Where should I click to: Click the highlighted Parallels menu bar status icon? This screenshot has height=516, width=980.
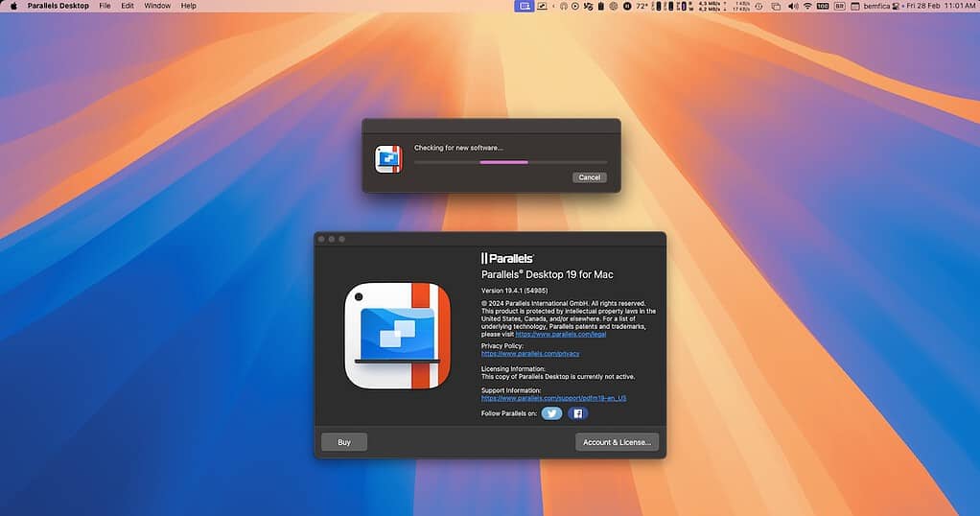tap(524, 6)
